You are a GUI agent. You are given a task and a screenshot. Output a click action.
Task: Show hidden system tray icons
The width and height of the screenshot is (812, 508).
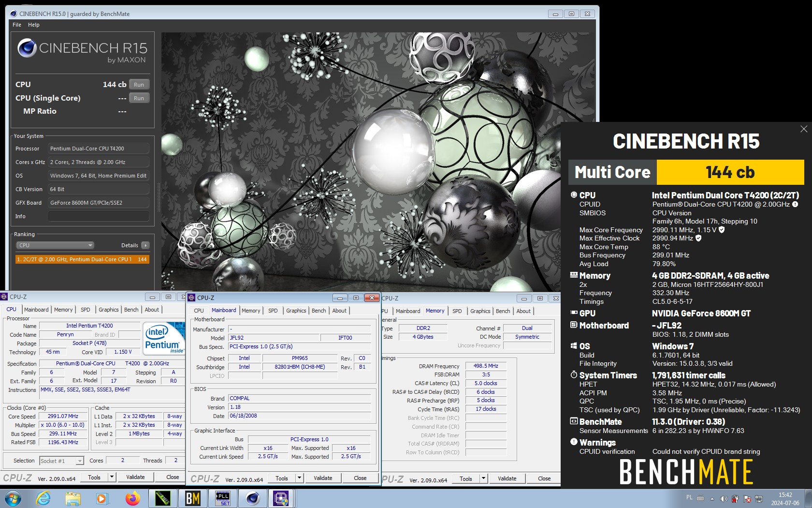tap(712, 499)
